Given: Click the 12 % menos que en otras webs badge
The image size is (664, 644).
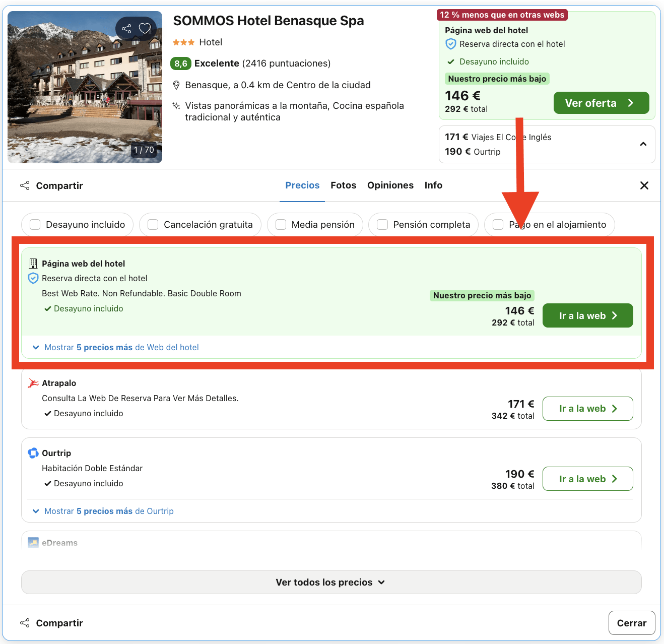Looking at the screenshot, I should [502, 15].
